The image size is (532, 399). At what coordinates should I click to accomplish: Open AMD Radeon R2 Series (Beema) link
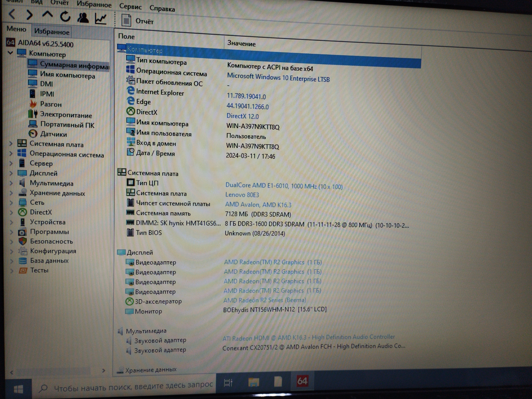(x=265, y=300)
